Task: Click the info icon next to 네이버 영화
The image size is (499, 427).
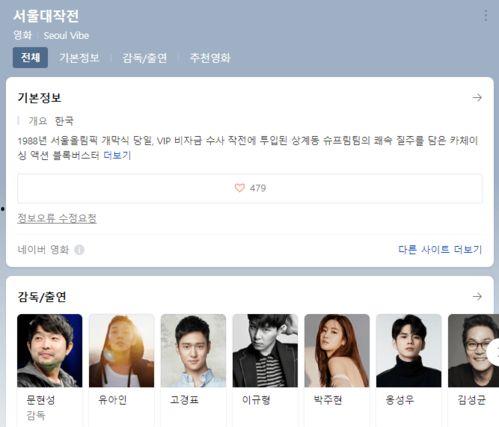Action: pyautogui.click(x=79, y=250)
